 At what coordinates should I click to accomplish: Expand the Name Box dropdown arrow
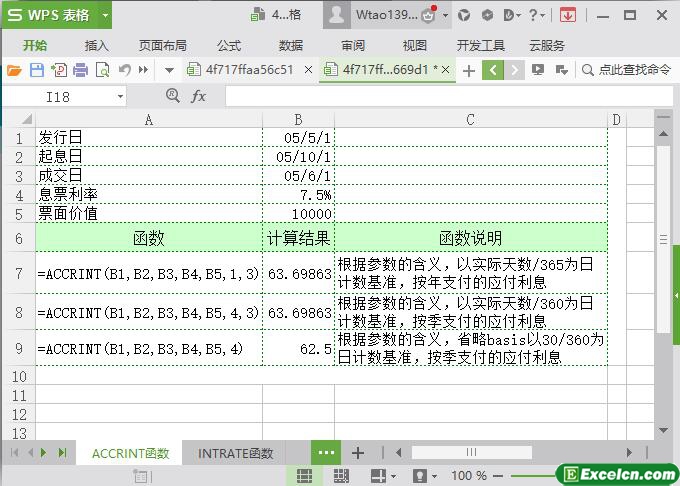point(120,97)
